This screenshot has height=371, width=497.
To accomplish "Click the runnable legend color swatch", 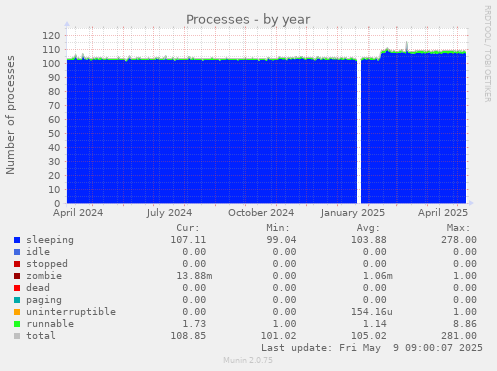I will click(x=17, y=324).
